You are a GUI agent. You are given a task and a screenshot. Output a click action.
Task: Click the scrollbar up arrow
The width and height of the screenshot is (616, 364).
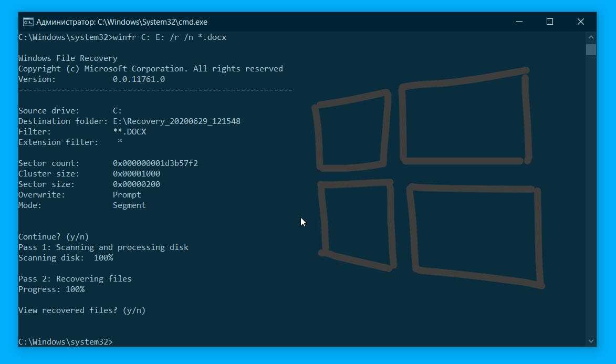pos(591,37)
